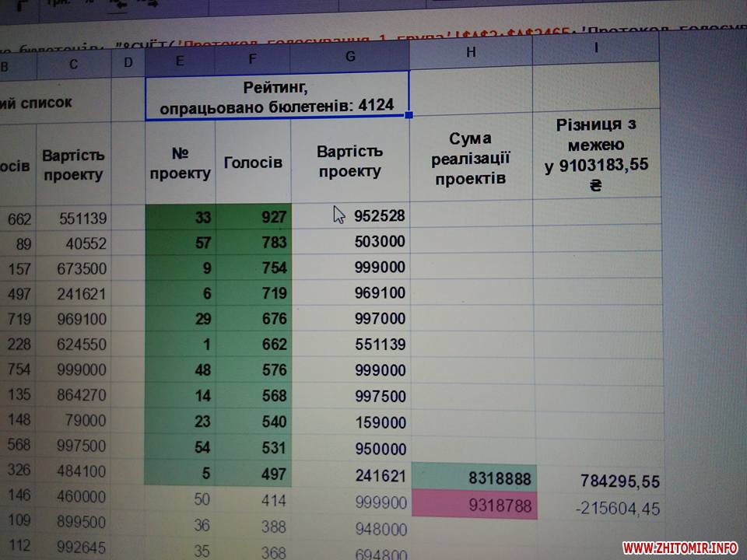Select 'Голосів' header cell in column F
Viewport: 747px width, 560px height.
253,163
